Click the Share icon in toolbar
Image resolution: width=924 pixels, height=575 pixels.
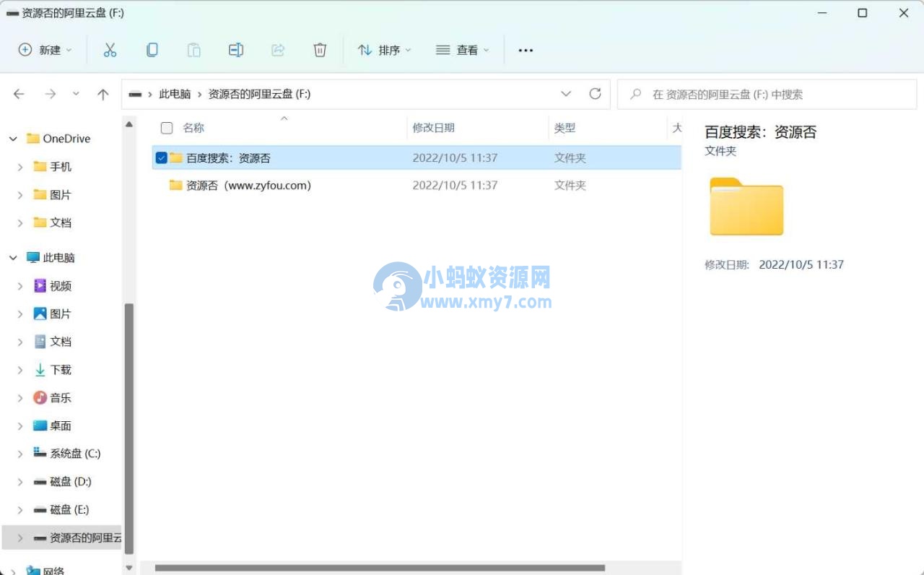click(x=278, y=50)
